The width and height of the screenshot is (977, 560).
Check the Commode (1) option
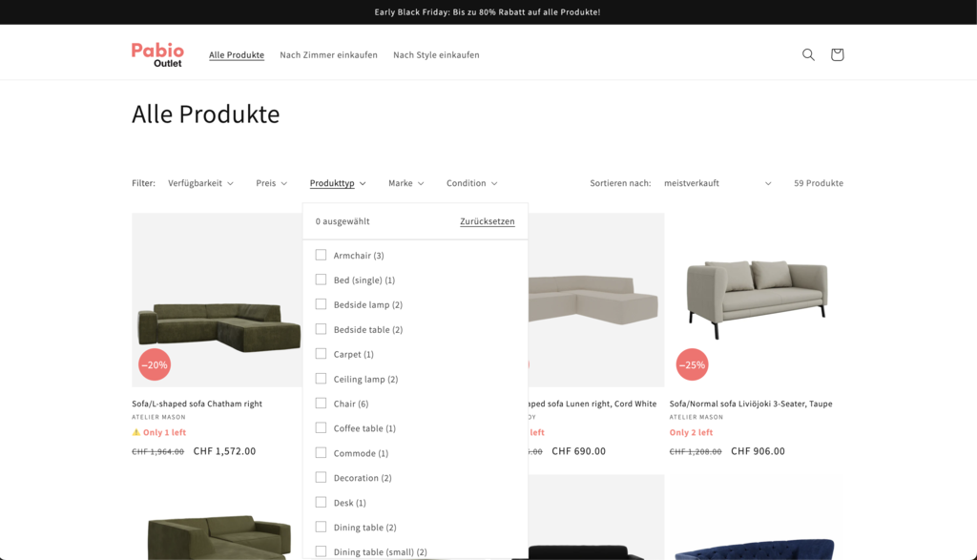321,453
